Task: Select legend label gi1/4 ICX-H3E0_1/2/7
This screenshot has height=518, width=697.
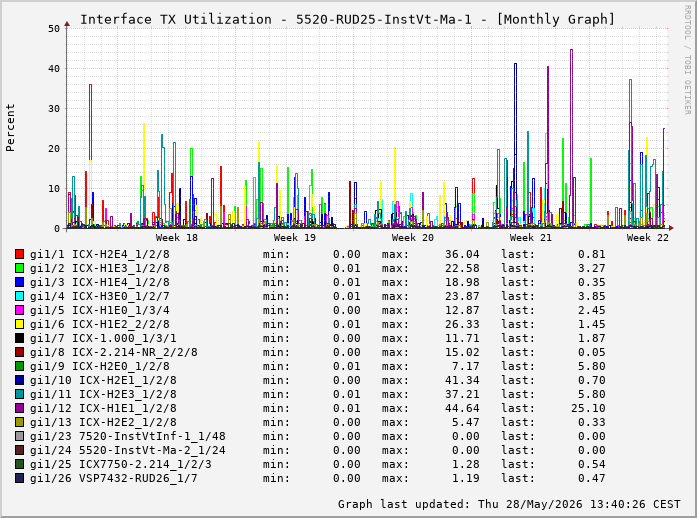Action: 100,297
